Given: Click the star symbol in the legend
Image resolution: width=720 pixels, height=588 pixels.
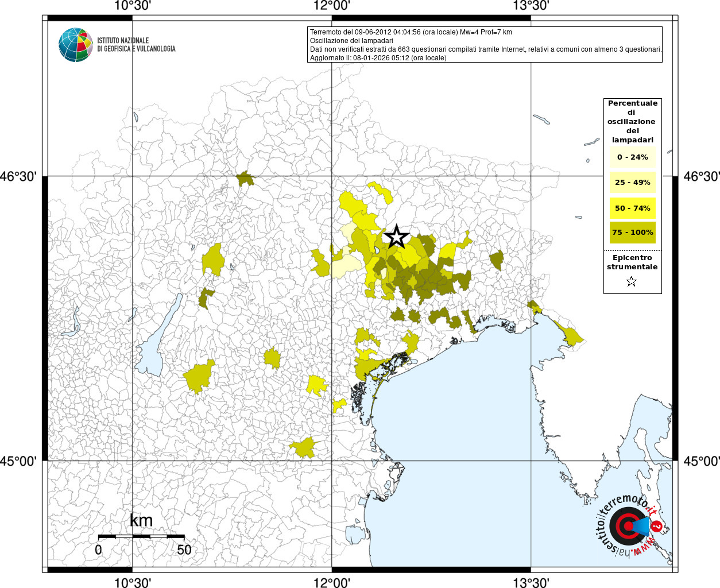Looking at the screenshot, I should 632,281.
